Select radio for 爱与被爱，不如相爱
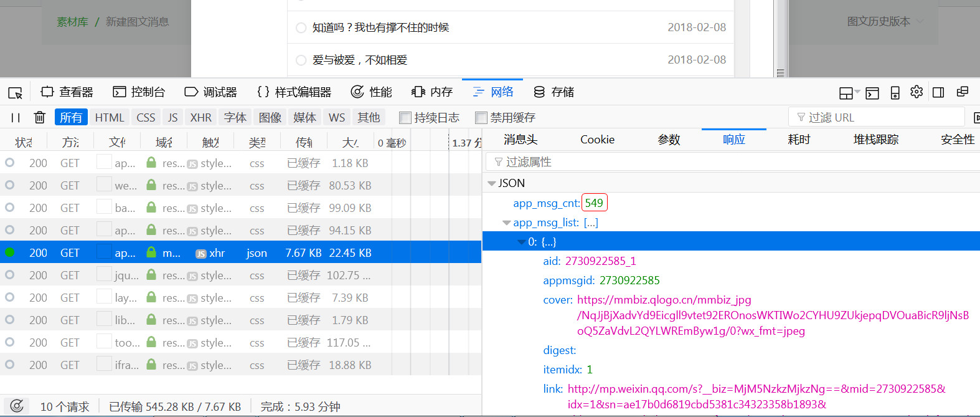The width and height of the screenshot is (980, 417). pyautogui.click(x=301, y=60)
